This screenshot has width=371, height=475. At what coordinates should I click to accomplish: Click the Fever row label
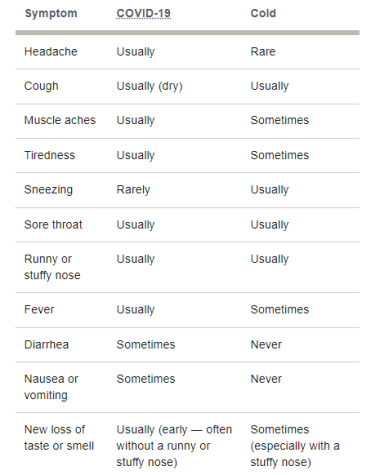pos(39,310)
